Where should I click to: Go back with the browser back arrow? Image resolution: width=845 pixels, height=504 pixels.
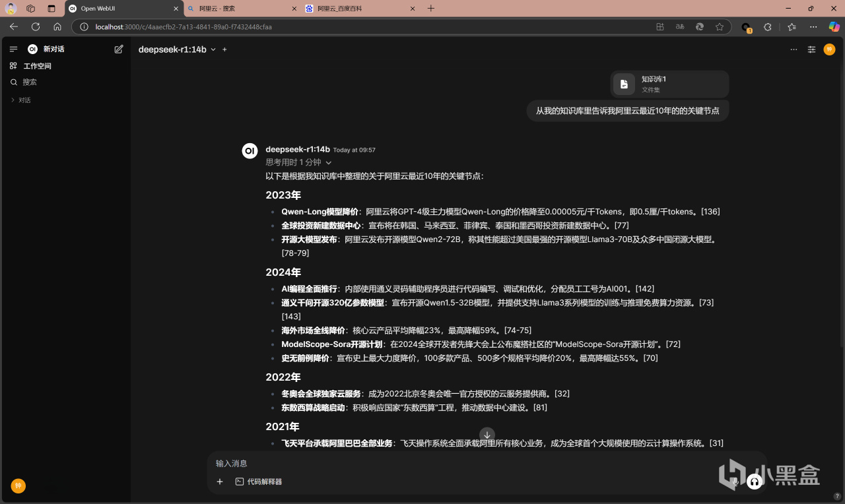[x=14, y=27]
